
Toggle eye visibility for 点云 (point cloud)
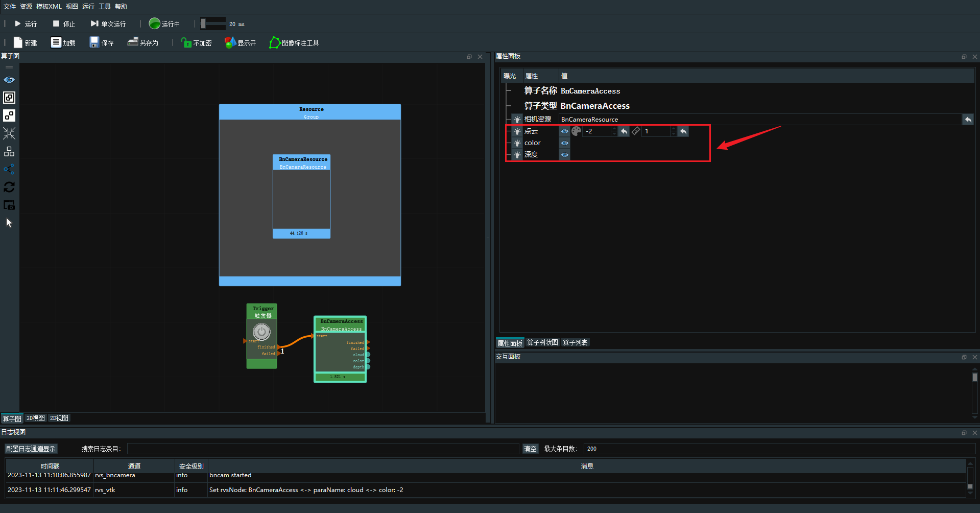pos(564,131)
